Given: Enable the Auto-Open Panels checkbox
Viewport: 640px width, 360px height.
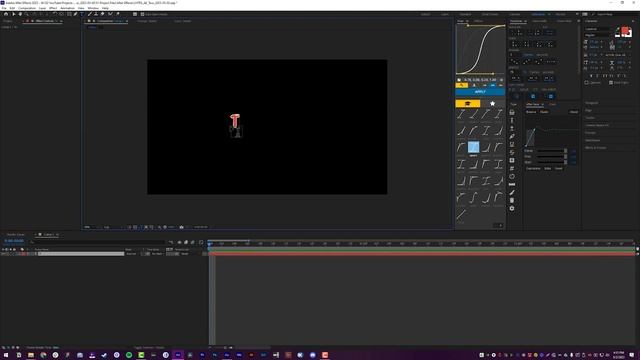Looking at the screenshot, I should [x=142, y=14].
